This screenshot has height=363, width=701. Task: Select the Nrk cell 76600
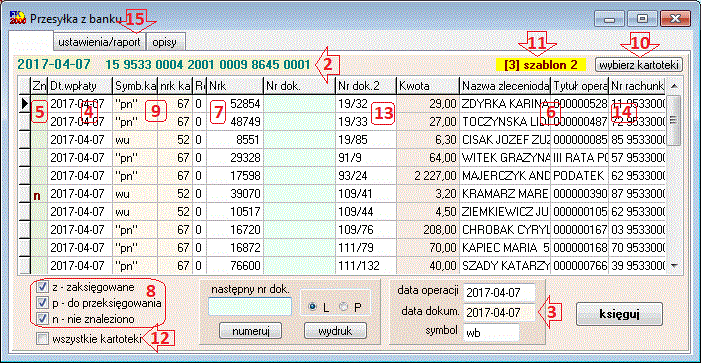point(234,266)
